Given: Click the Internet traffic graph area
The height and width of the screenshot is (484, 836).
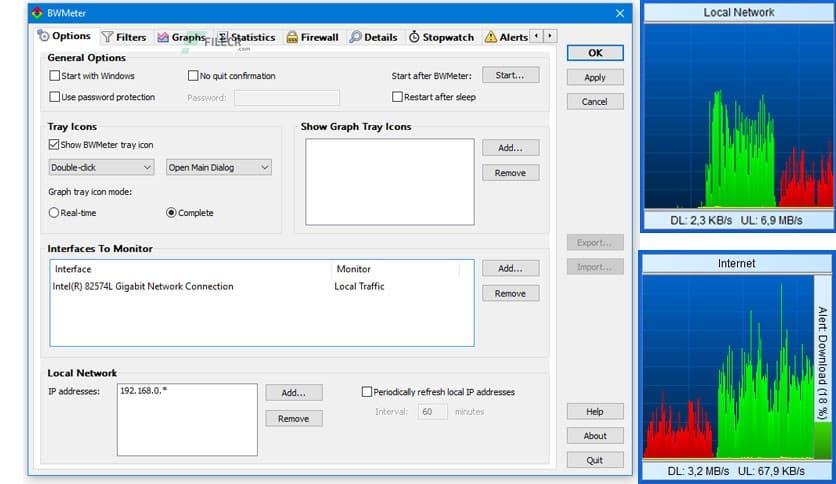Looking at the screenshot, I should point(728,367).
